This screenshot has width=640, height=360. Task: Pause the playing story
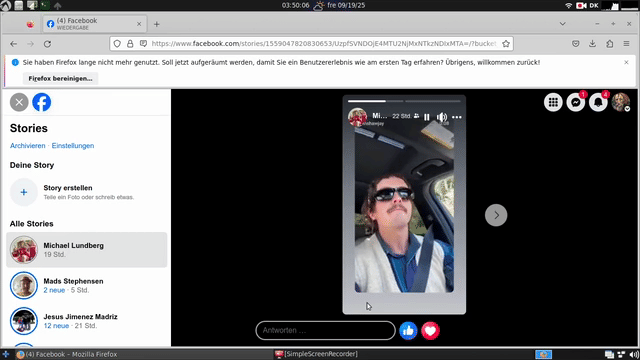click(x=427, y=117)
